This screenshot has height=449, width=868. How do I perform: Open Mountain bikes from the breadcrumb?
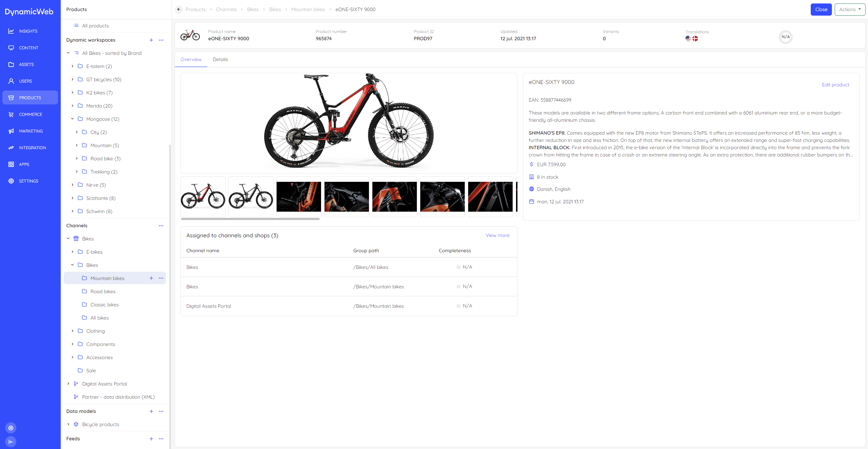tap(308, 9)
